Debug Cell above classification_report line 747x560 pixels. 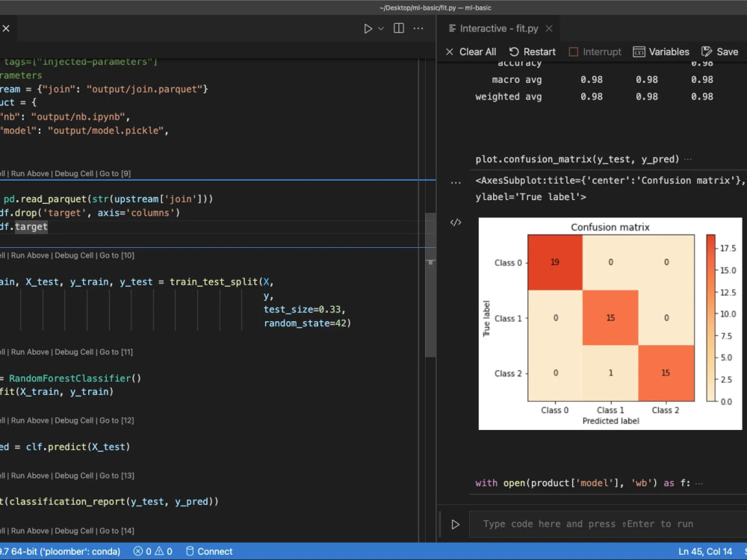tap(74, 476)
